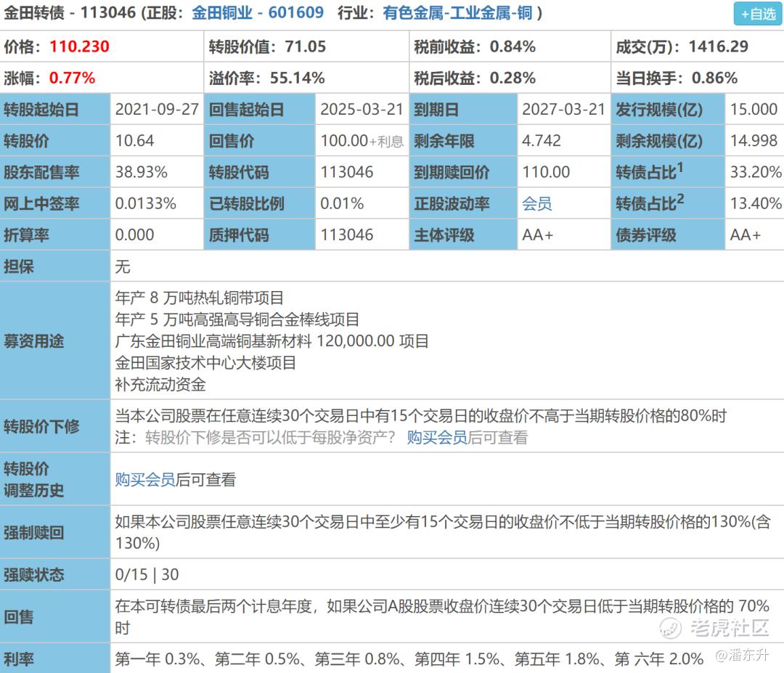
Task: Click the 转债占比1 value 33.20%
Action: (x=756, y=172)
